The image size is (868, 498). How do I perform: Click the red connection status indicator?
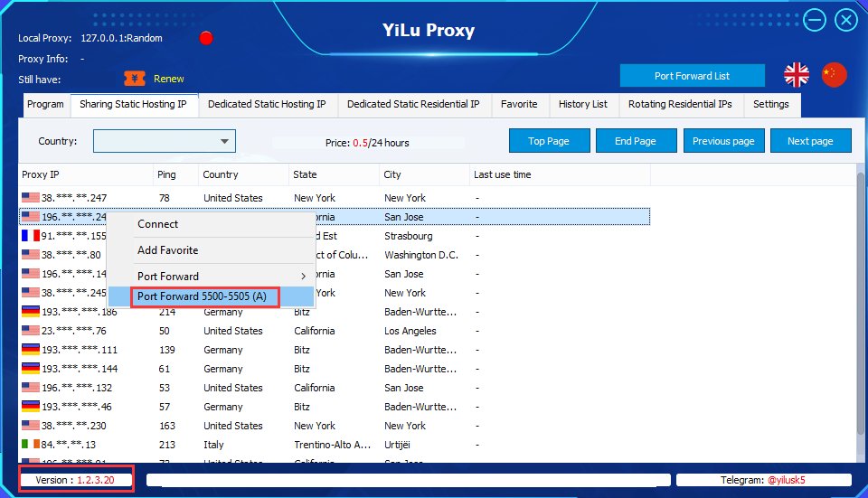tap(206, 38)
